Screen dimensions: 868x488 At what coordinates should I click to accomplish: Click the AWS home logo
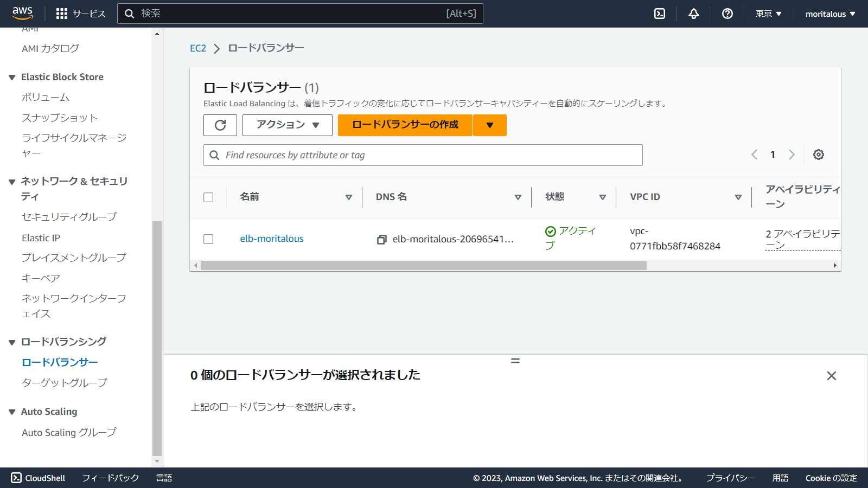click(22, 13)
